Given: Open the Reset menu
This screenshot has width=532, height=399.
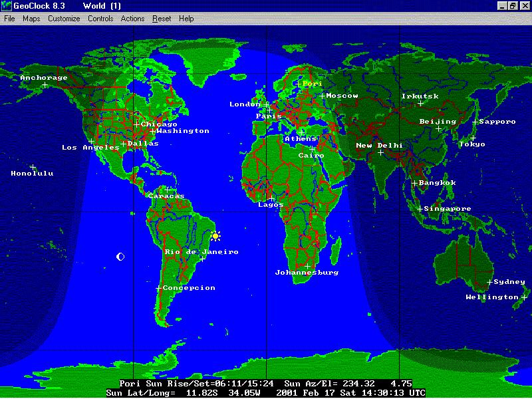Looking at the screenshot, I should 162,19.
